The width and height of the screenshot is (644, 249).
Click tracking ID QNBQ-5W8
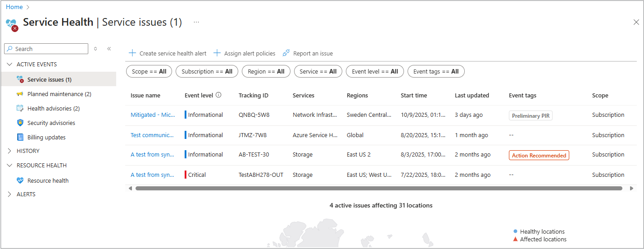[254, 115]
